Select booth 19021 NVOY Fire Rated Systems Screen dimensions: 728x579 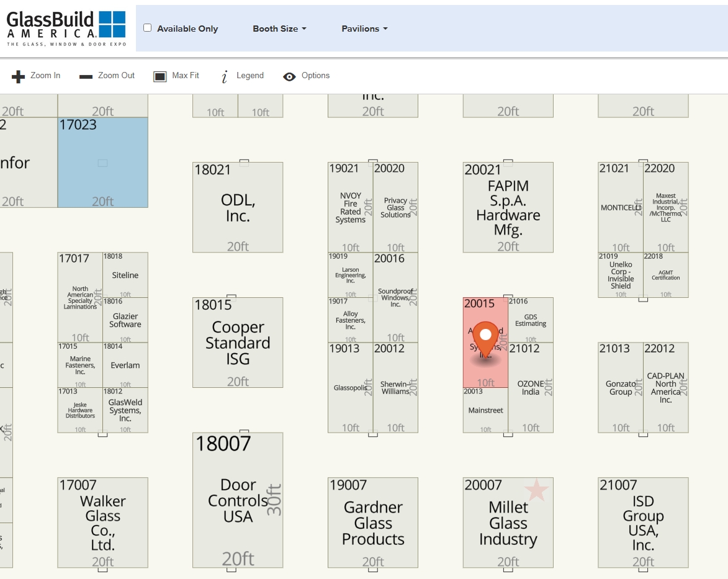pos(351,207)
